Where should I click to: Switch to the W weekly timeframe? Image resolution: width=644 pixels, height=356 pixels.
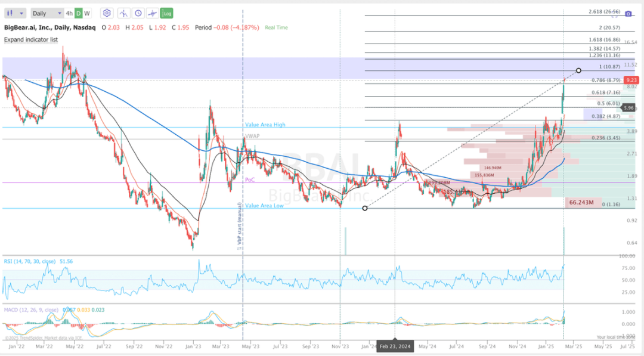click(x=86, y=13)
